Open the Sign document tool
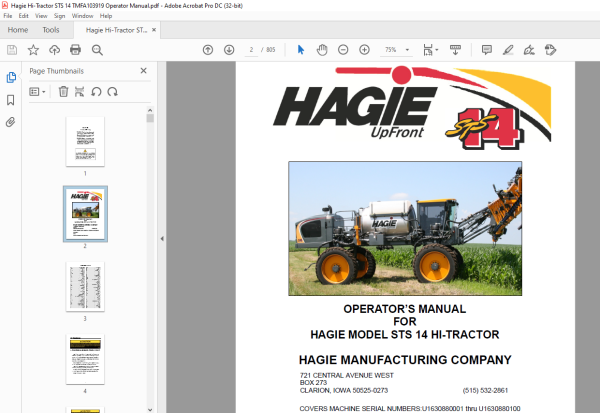The height and width of the screenshot is (413, 600). [x=529, y=50]
